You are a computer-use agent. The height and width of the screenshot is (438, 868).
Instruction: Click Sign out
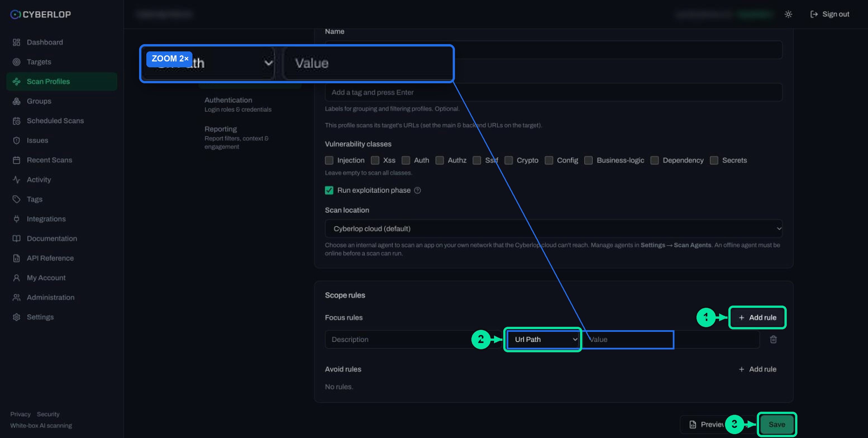(x=829, y=14)
